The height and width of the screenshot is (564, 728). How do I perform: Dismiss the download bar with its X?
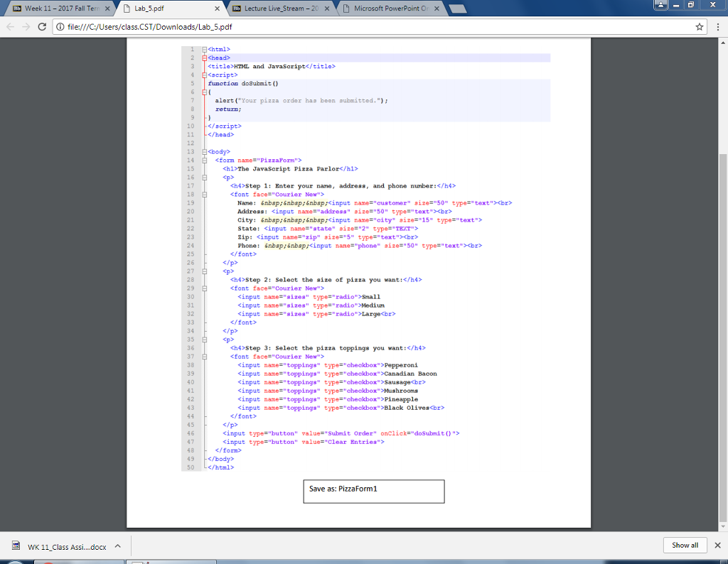click(717, 545)
